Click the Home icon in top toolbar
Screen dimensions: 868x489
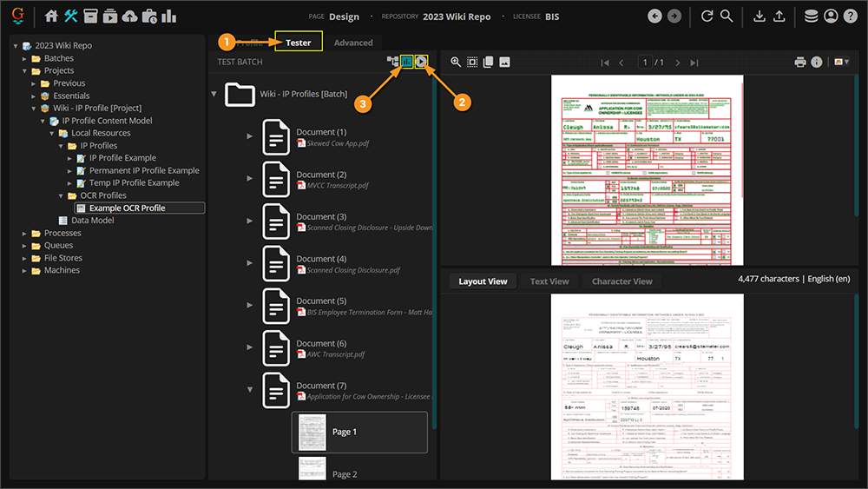51,17
